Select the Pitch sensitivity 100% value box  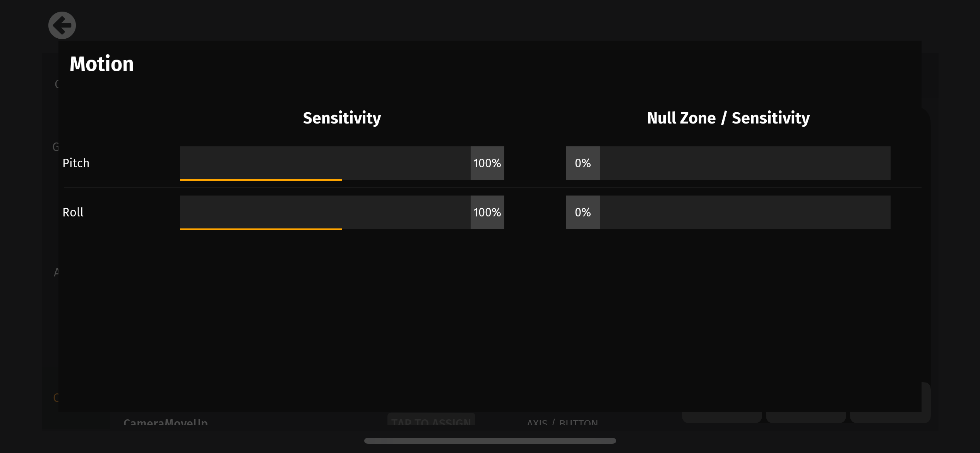tap(487, 163)
